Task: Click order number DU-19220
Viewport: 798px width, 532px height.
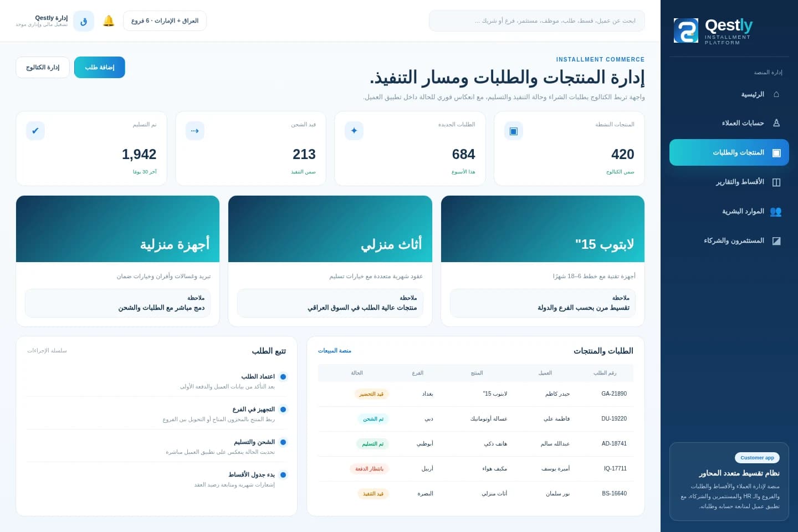Action: point(614,419)
